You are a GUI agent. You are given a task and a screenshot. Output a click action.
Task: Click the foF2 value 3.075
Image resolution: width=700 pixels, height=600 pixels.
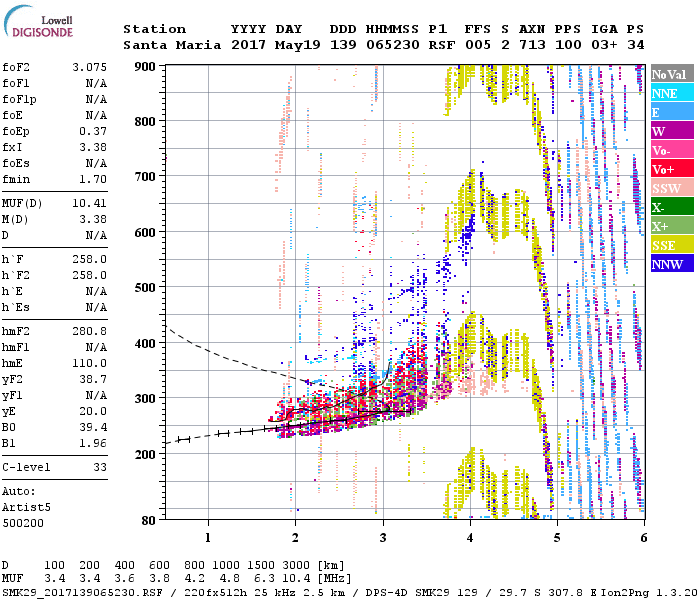tap(89, 67)
